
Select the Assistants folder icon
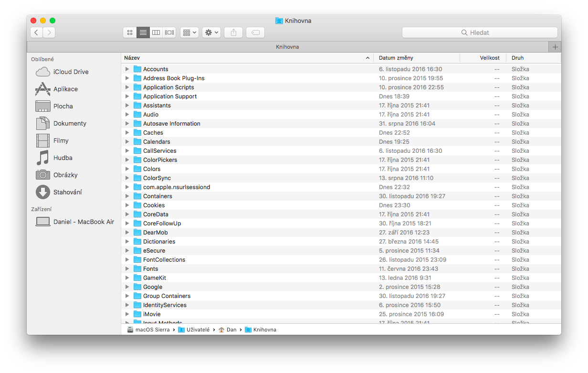click(x=137, y=106)
